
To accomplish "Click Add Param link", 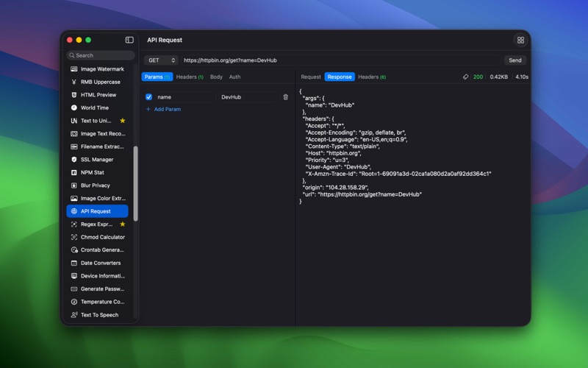I will pos(167,110).
